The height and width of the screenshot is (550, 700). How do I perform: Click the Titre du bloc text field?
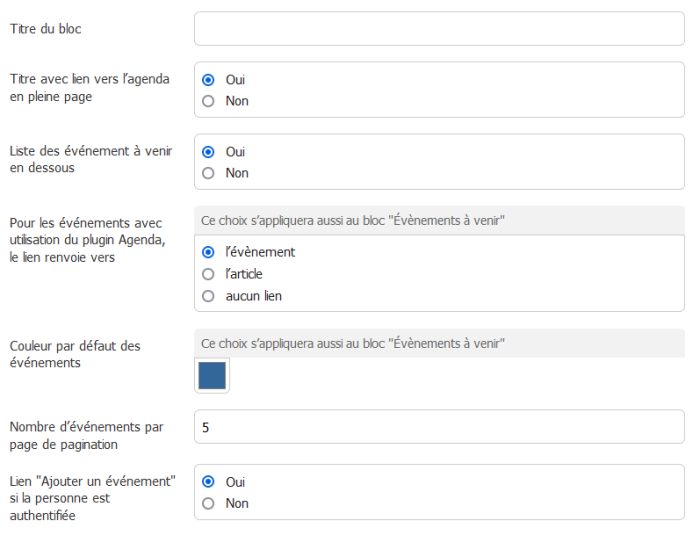pos(439,29)
